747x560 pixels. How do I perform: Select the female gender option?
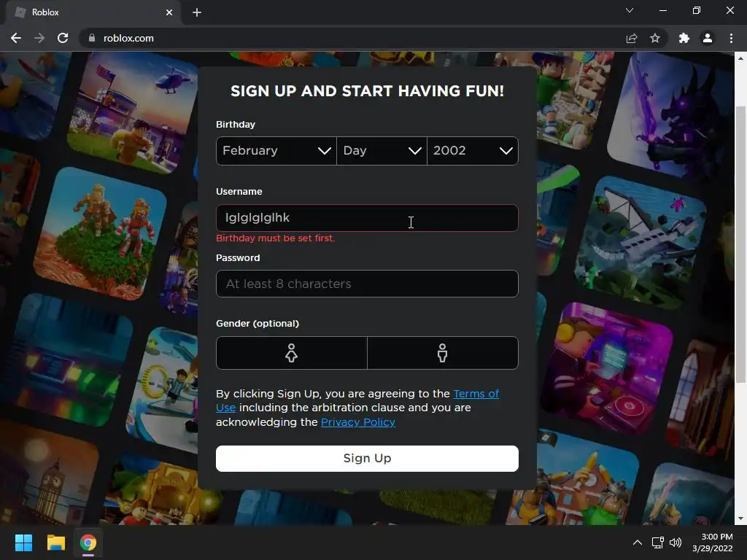[292, 353]
